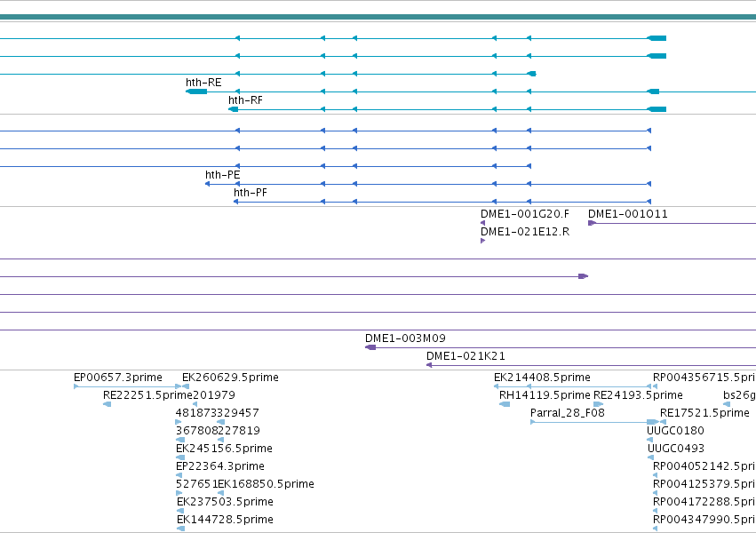Screen dimensions: 756x533
Task: Click the EK237503.5prime label
Action: point(225,502)
